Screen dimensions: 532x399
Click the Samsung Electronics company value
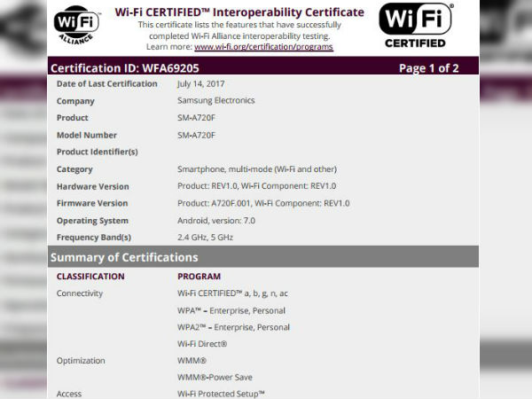click(216, 101)
